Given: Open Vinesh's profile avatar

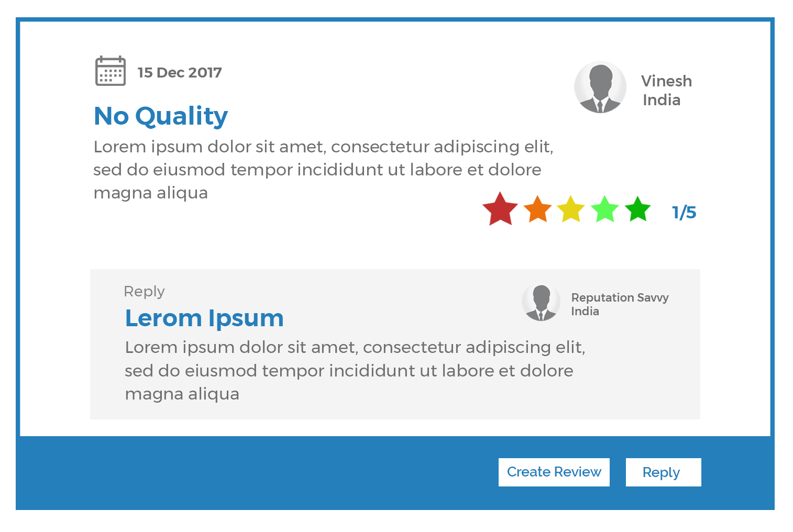Looking at the screenshot, I should (x=600, y=87).
